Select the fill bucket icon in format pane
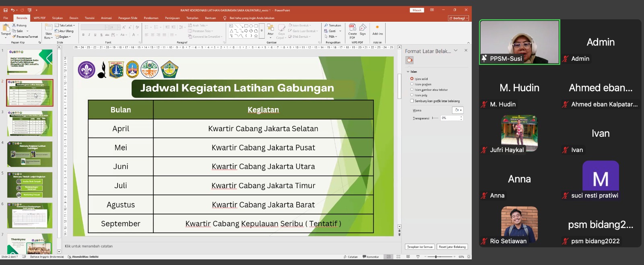The width and height of the screenshot is (644, 265). (x=409, y=60)
